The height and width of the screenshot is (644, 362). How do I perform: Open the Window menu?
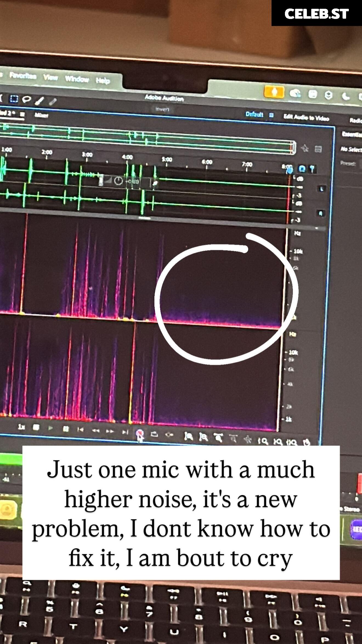tap(77, 79)
